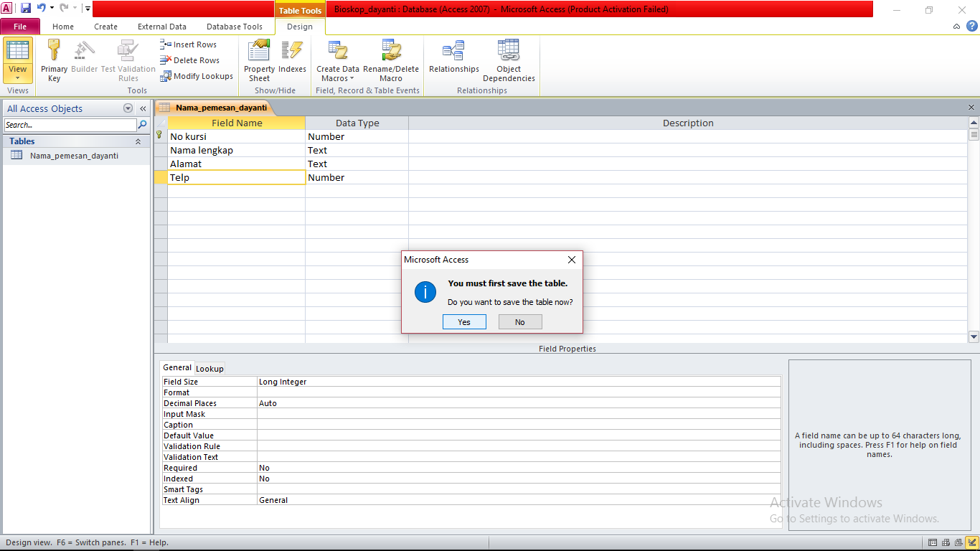Click the Save icon on Quick Access toolbar

tap(27, 7)
